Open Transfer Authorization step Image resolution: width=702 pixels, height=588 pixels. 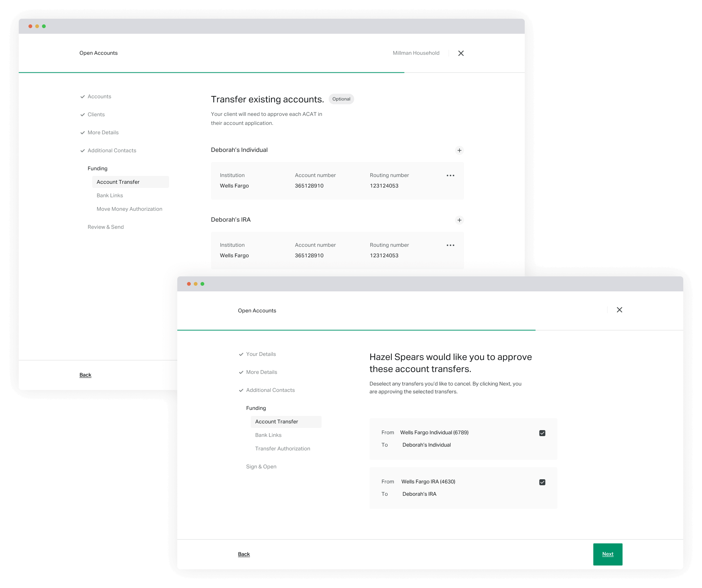(283, 448)
